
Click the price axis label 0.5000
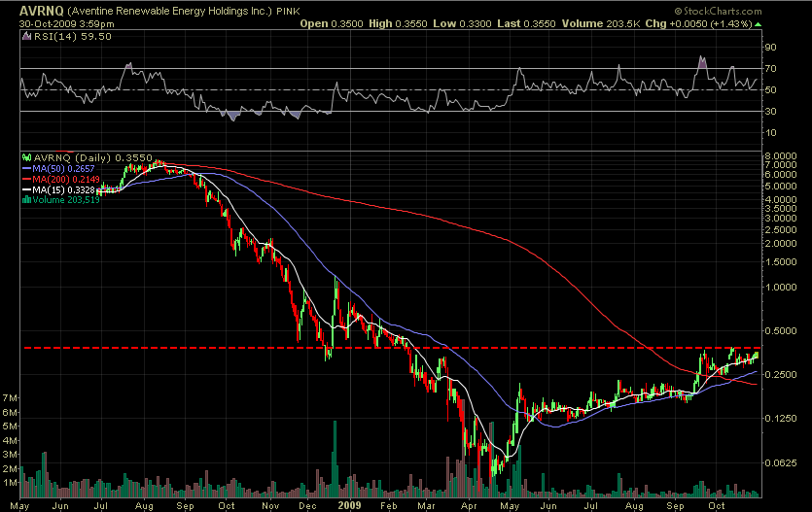[781, 331]
